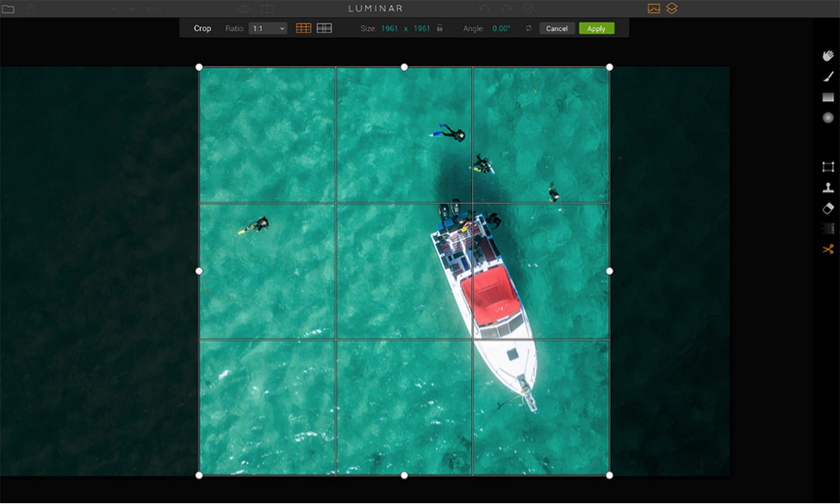Click the crop width size value

pyautogui.click(x=391, y=28)
